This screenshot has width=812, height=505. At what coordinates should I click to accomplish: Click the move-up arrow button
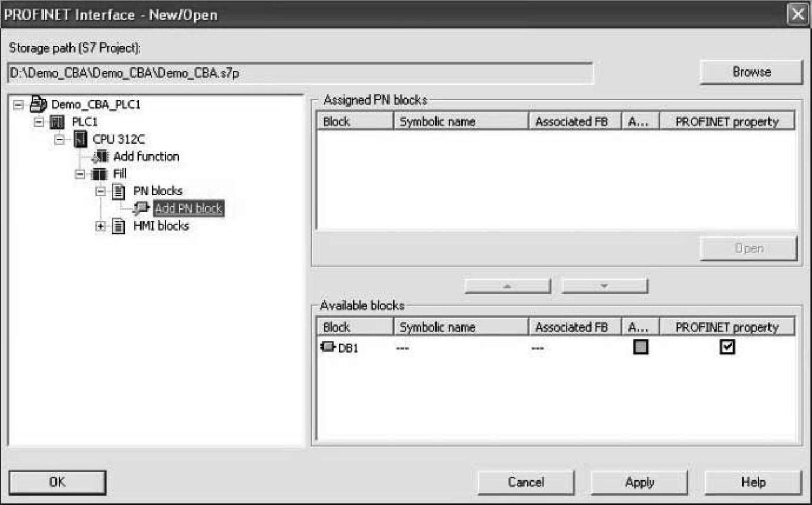(508, 286)
